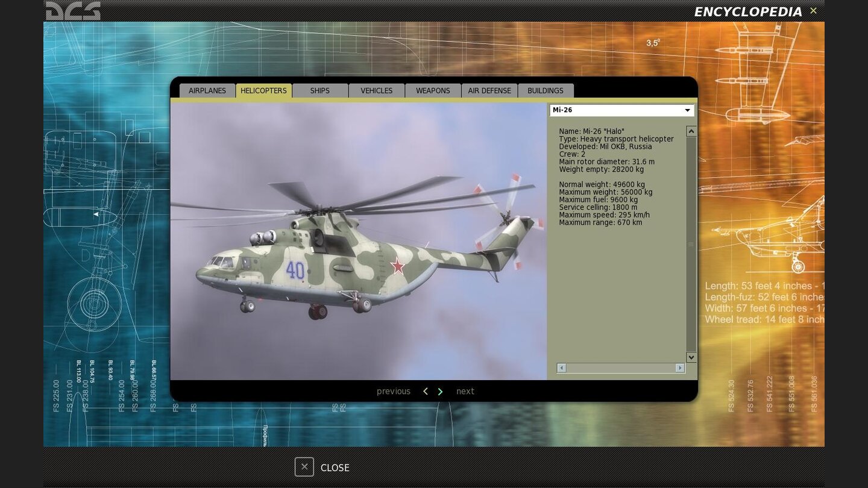Screen dimensions: 868x488
Task: Click the 'Crew: 2' line
Action: pos(572,154)
